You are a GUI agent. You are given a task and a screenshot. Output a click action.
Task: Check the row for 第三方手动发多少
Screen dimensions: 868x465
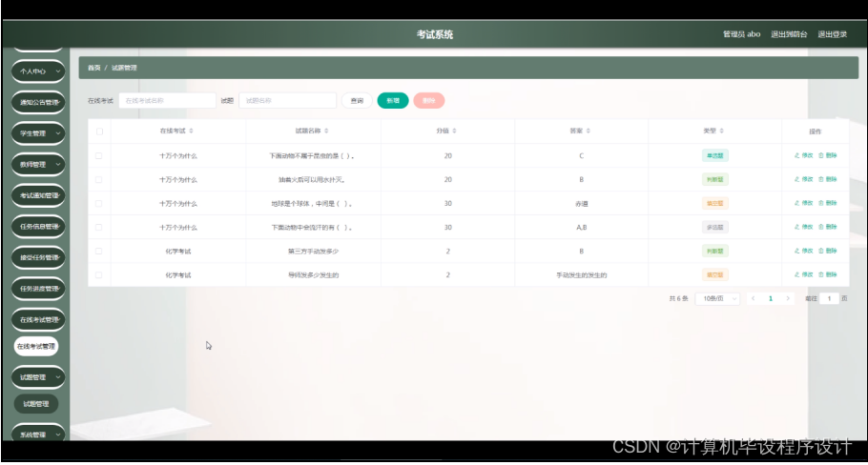[98, 251]
